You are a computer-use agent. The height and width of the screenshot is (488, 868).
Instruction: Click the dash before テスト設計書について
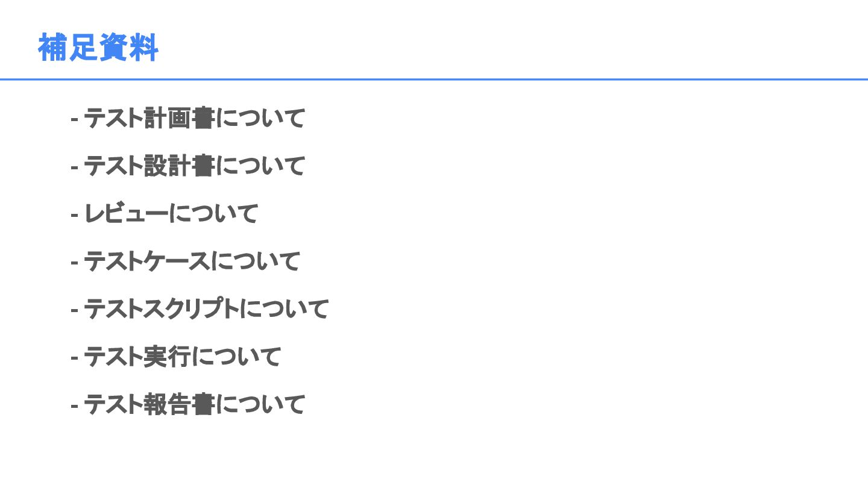pyautogui.click(x=75, y=167)
